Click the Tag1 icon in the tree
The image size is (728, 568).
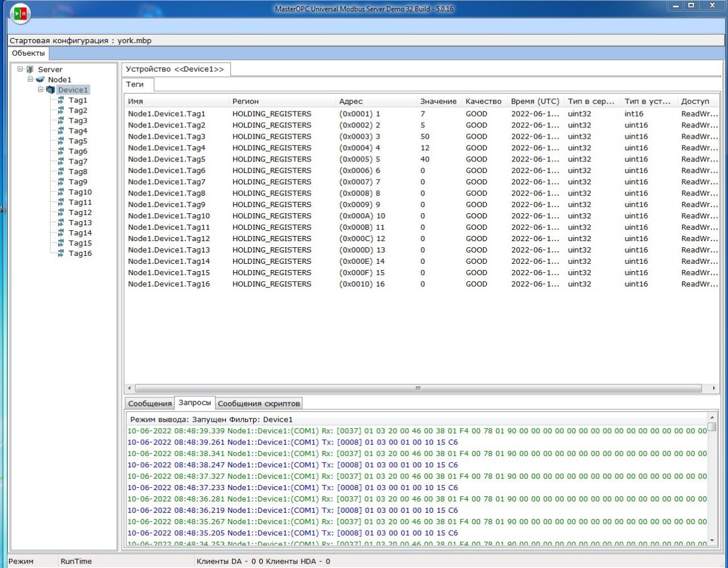click(x=61, y=100)
